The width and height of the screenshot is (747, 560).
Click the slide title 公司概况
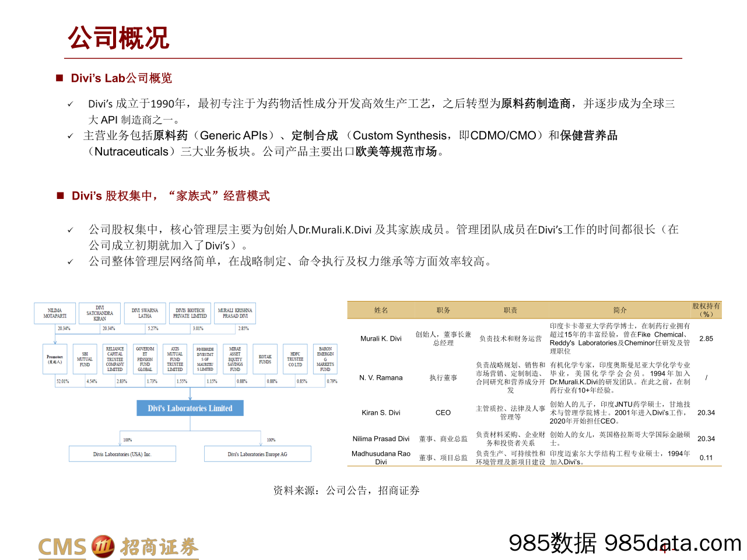(x=118, y=38)
